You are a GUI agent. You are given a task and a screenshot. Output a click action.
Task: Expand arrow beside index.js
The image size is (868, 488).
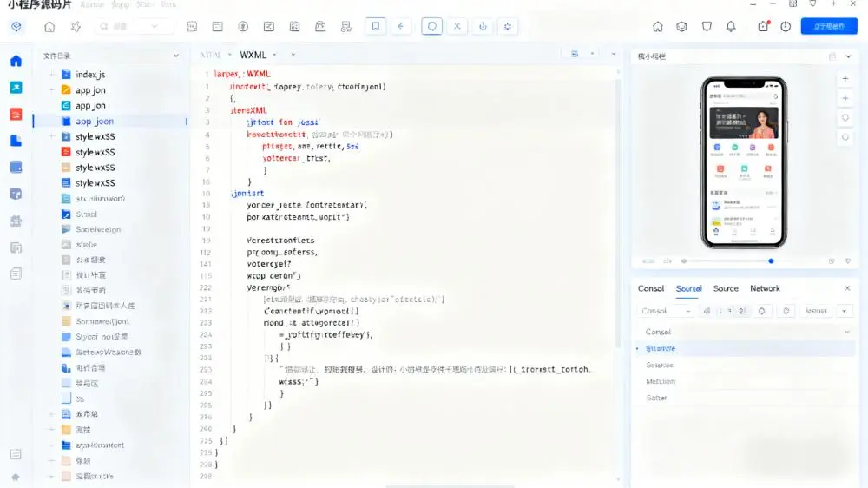click(51, 74)
